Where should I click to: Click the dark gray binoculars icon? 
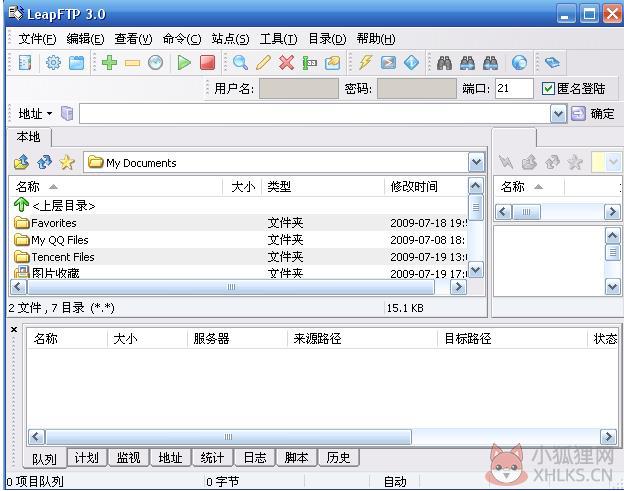pyautogui.click(x=444, y=63)
